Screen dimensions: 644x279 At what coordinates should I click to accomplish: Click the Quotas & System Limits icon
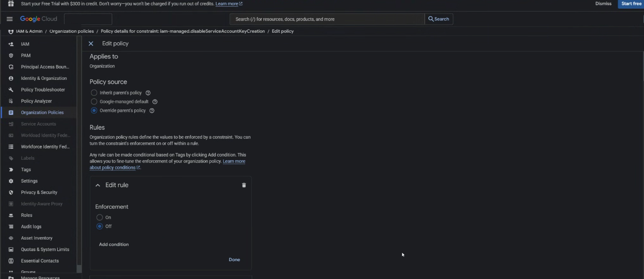[x=11, y=249]
